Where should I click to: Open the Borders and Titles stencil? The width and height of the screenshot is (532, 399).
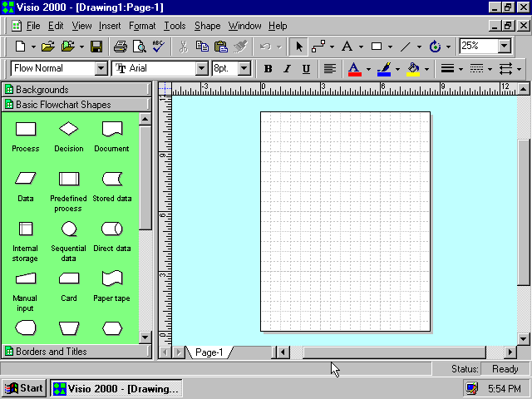(x=76, y=352)
